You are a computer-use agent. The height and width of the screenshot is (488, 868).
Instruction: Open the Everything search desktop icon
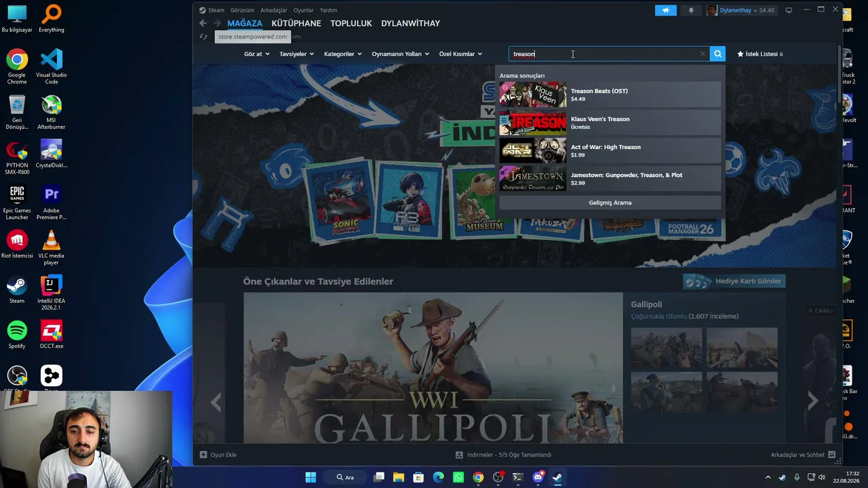[x=52, y=18]
